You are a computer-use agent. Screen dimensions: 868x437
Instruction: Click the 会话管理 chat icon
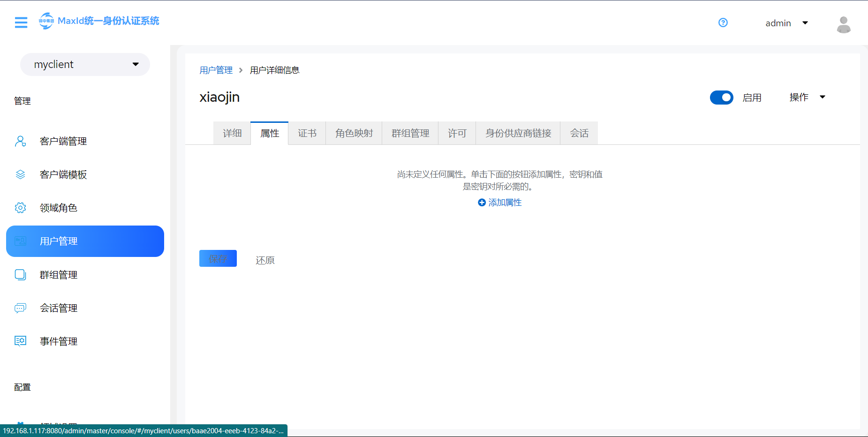coord(20,308)
